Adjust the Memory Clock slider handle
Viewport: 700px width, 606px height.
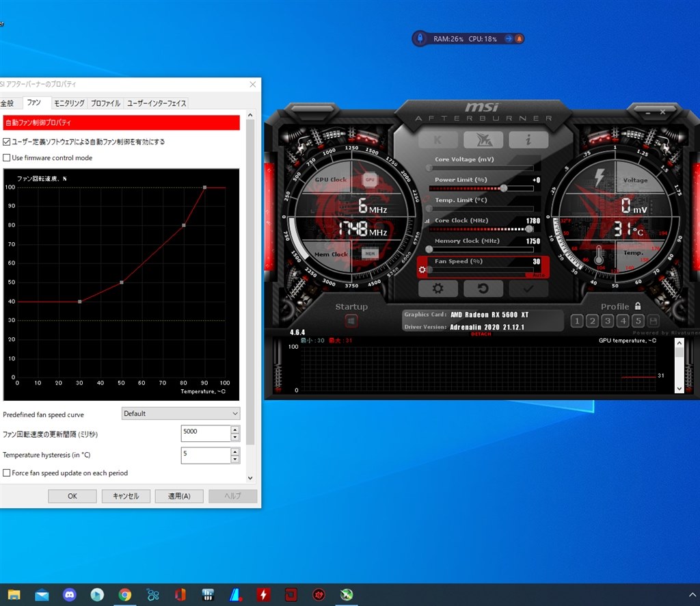[x=429, y=249]
